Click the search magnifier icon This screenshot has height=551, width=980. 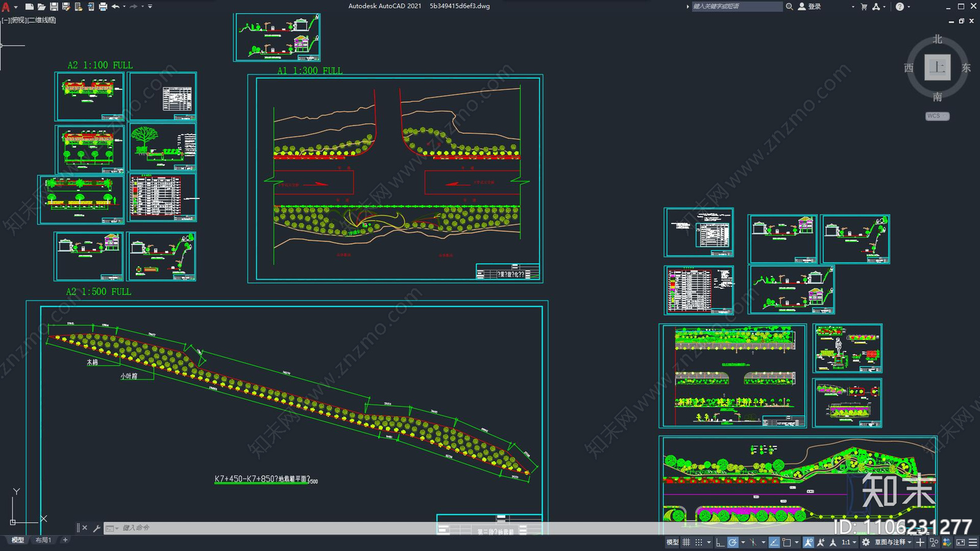[x=790, y=7]
